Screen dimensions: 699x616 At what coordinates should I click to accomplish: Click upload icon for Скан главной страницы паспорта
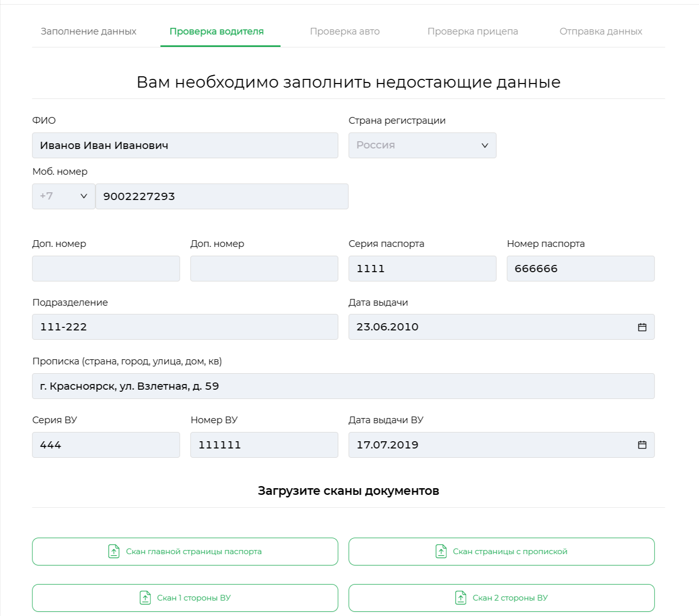pyautogui.click(x=114, y=552)
